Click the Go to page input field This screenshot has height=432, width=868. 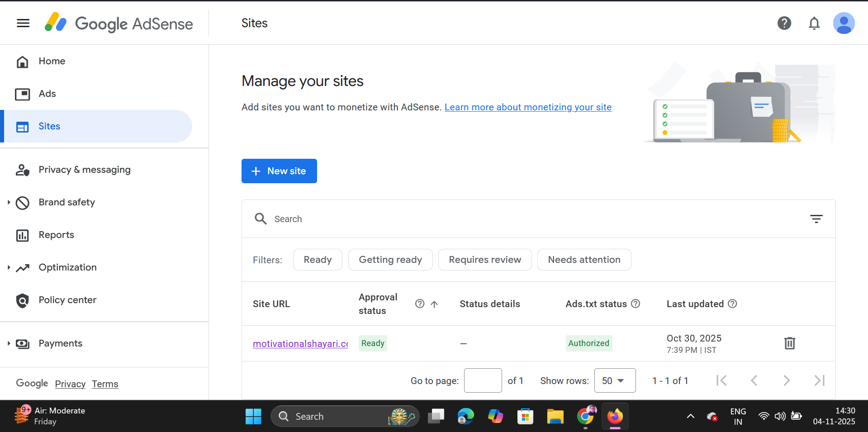[483, 380]
